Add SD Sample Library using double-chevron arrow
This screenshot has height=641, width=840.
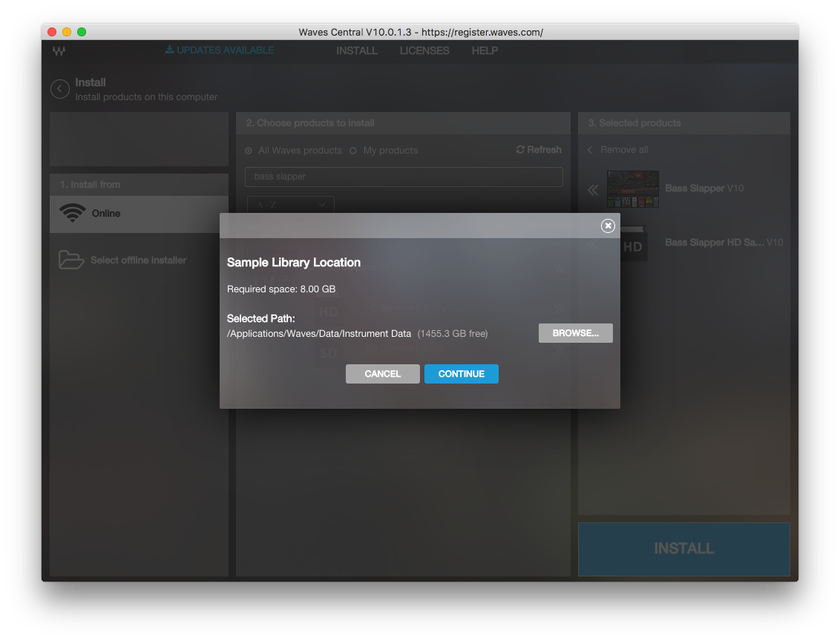[x=559, y=350]
